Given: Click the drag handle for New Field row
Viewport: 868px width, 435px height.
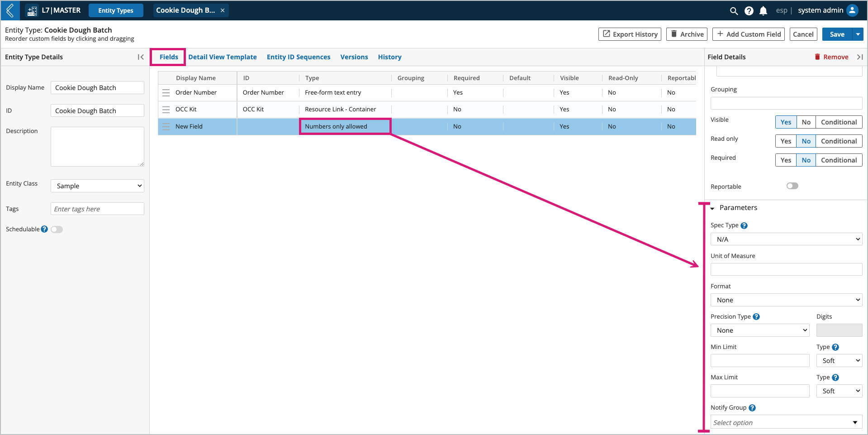Looking at the screenshot, I should click(166, 127).
